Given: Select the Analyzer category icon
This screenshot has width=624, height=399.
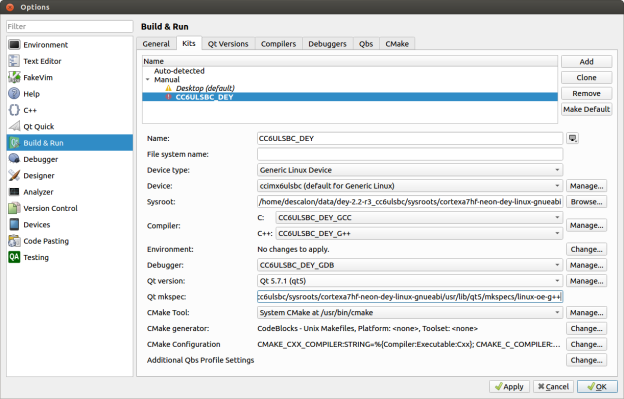Looking at the screenshot, I should click(x=14, y=192).
